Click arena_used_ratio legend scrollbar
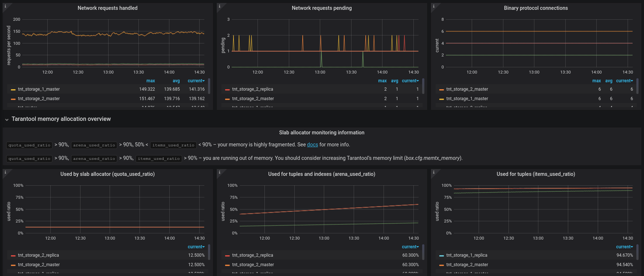 pyautogui.click(x=423, y=252)
